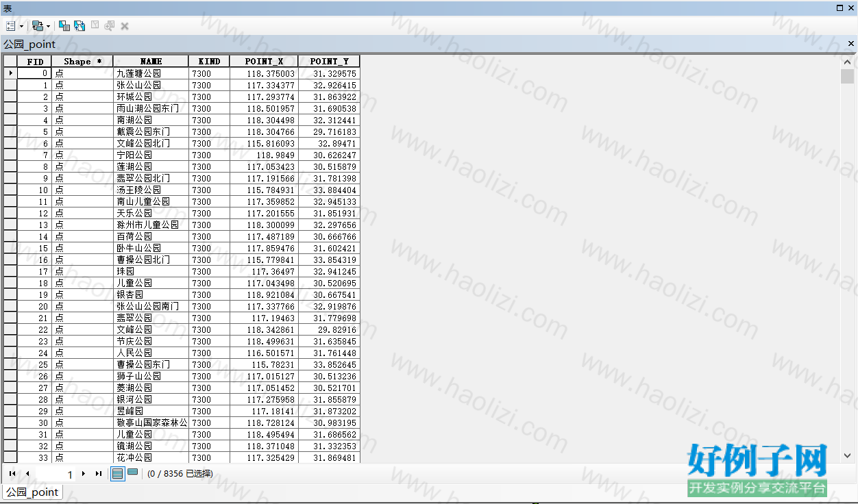Click the Shape * column header

pos(82,62)
